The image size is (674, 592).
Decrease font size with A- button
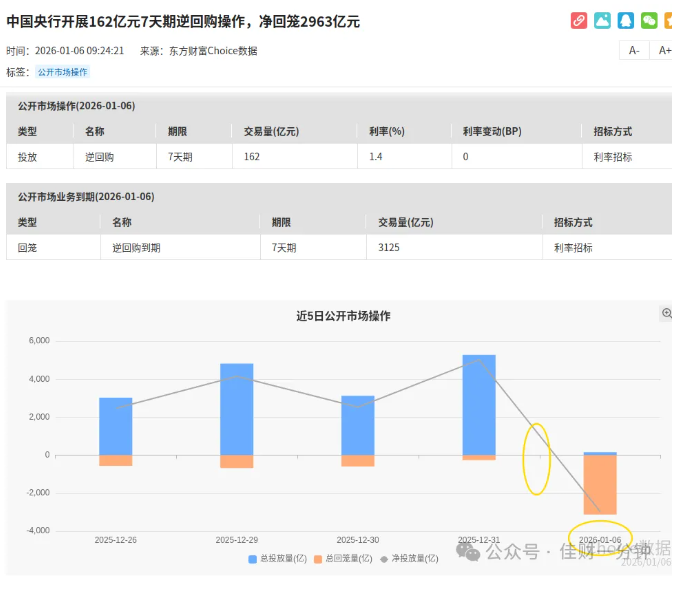click(x=634, y=51)
